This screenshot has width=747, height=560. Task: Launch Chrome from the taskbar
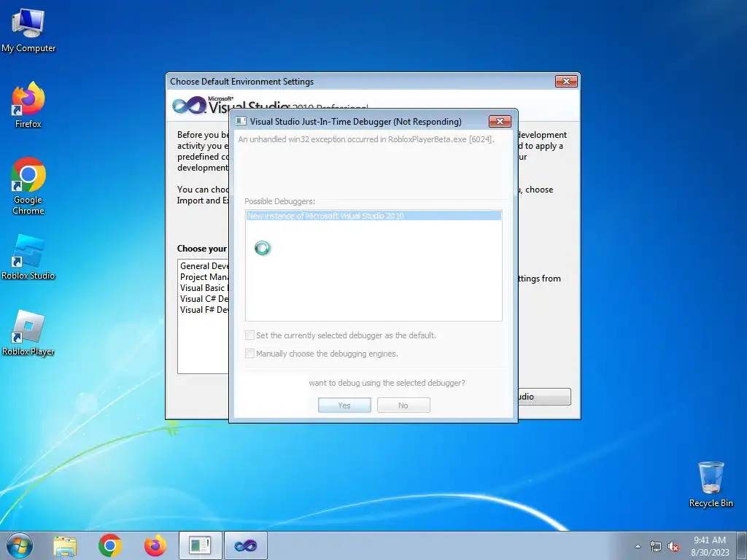pos(110,545)
